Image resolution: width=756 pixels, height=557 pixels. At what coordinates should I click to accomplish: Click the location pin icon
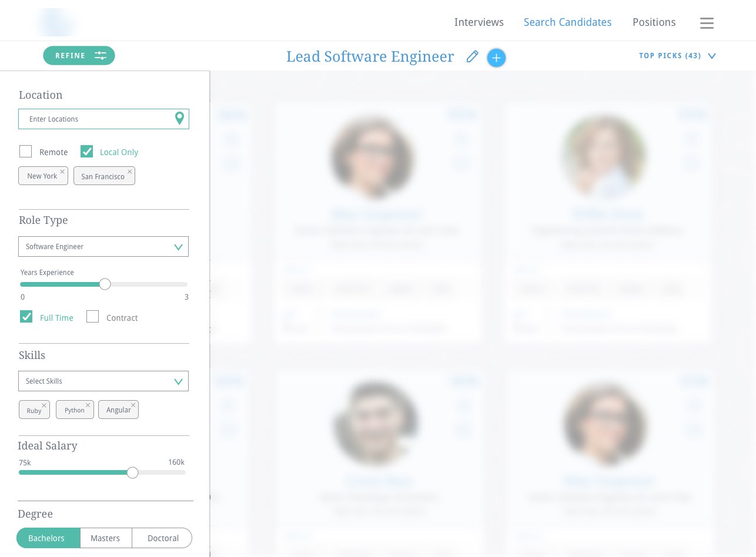[180, 119]
